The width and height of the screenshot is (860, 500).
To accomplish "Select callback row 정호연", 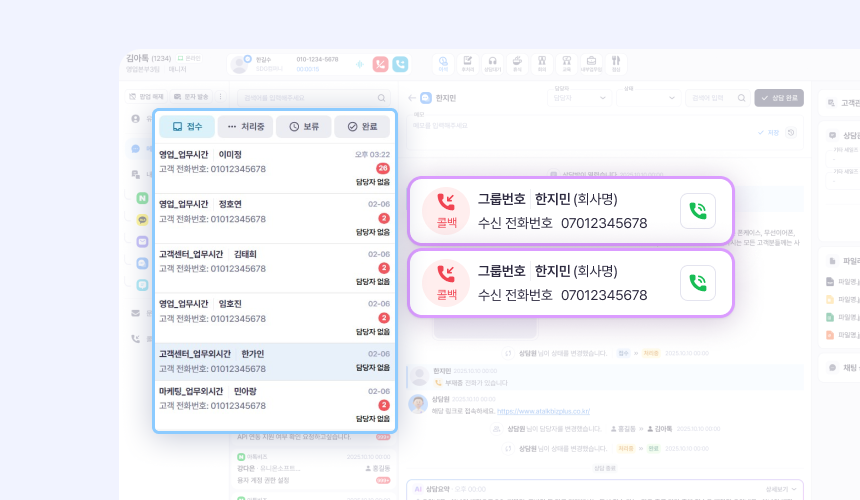I will (275, 219).
